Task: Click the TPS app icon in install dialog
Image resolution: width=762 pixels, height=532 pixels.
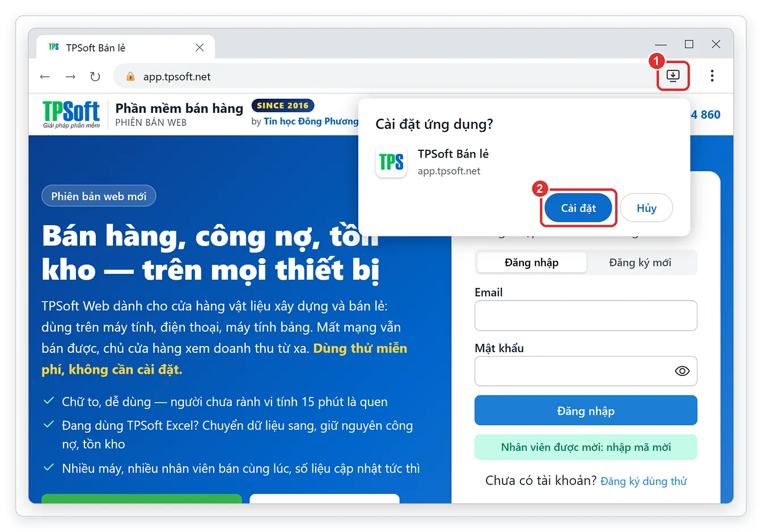Action: pyautogui.click(x=391, y=162)
